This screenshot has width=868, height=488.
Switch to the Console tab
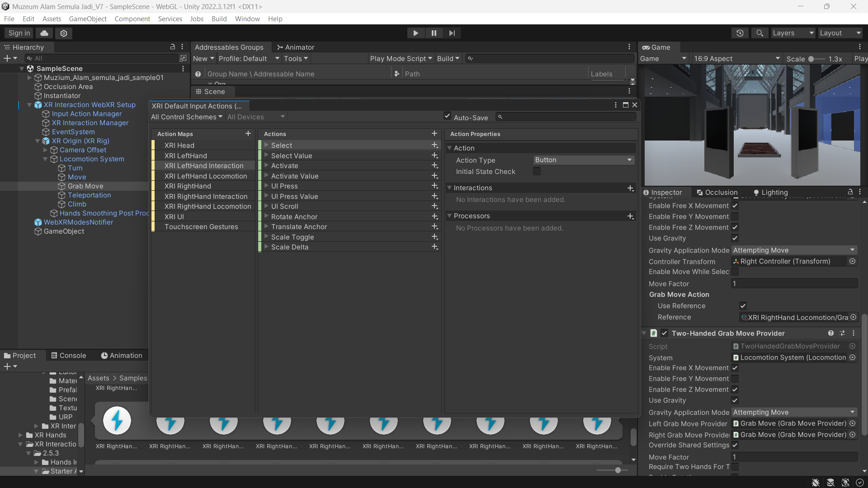click(x=68, y=356)
